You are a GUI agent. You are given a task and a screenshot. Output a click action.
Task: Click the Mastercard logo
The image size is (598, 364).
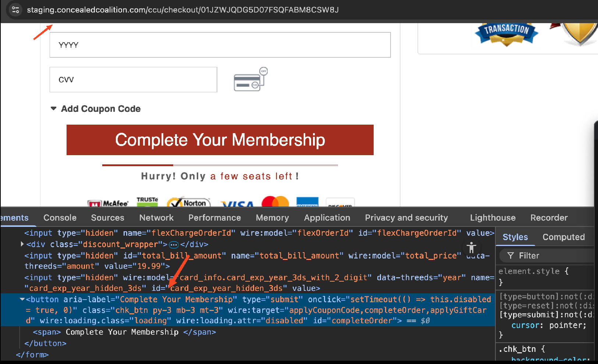coord(275,202)
